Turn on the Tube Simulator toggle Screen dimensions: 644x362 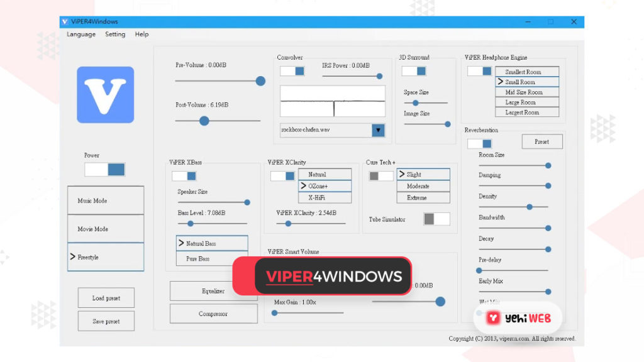[x=436, y=219]
